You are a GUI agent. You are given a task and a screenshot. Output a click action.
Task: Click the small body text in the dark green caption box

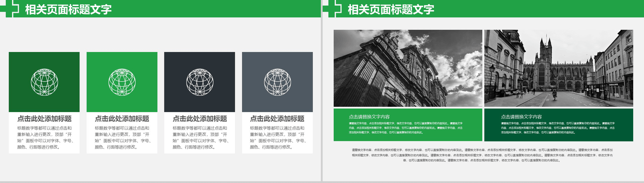click(558, 128)
